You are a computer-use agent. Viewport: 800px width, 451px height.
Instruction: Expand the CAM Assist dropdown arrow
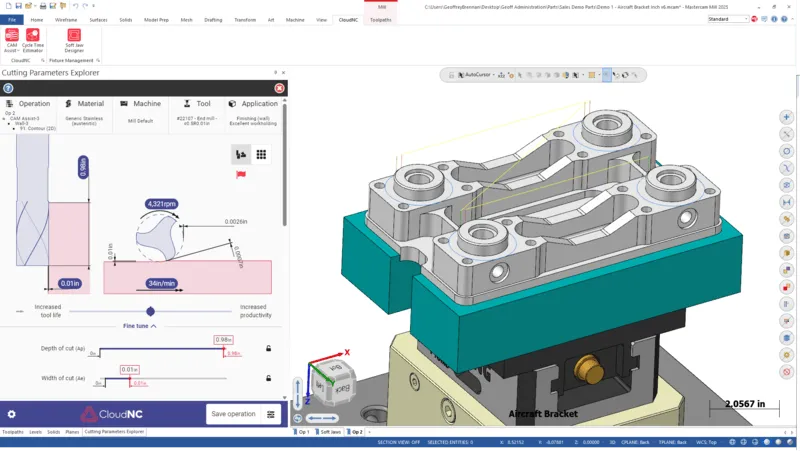pos(18,51)
